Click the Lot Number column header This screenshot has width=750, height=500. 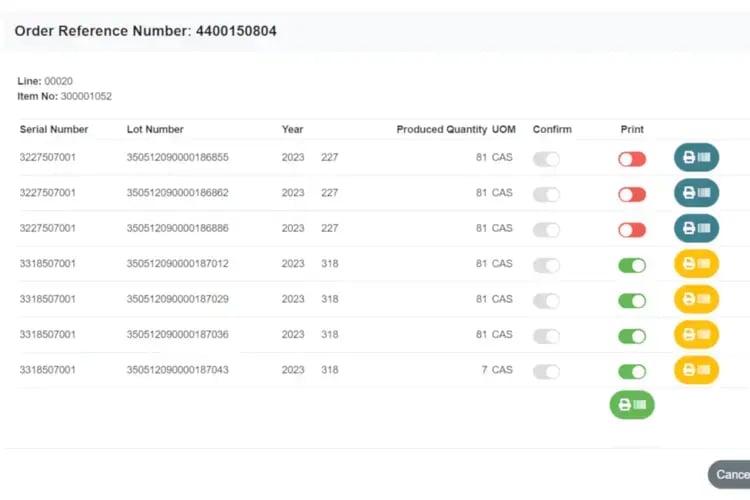tap(155, 129)
